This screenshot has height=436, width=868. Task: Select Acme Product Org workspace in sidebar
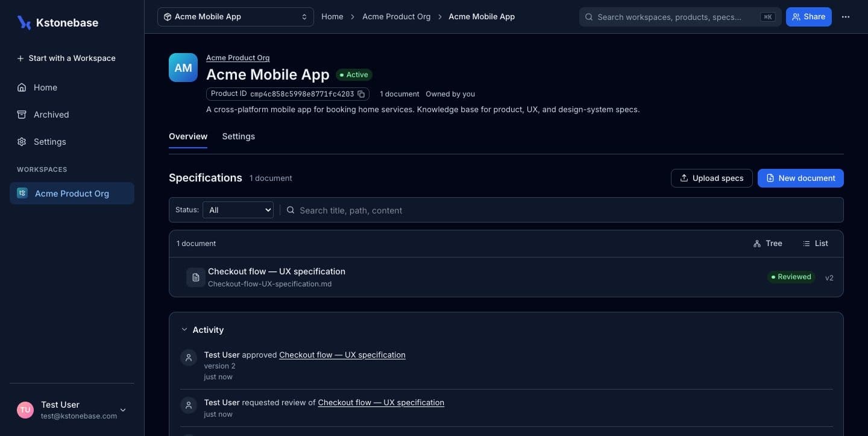click(72, 193)
